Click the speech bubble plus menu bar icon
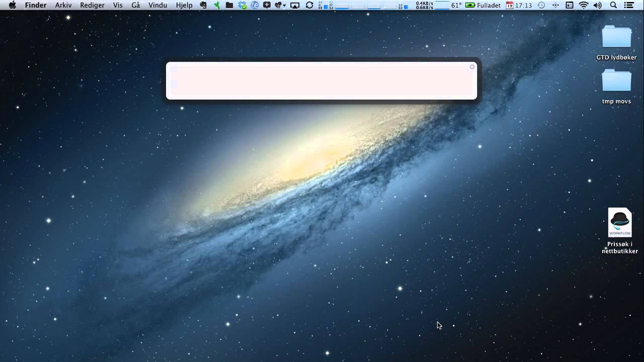The width and height of the screenshot is (644, 362). coord(267,5)
